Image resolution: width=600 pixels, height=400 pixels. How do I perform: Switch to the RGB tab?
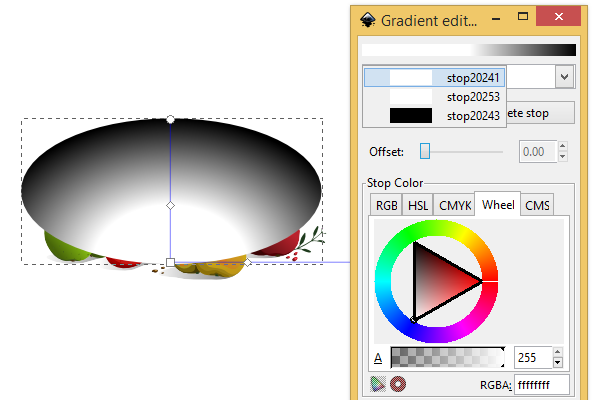(x=385, y=205)
